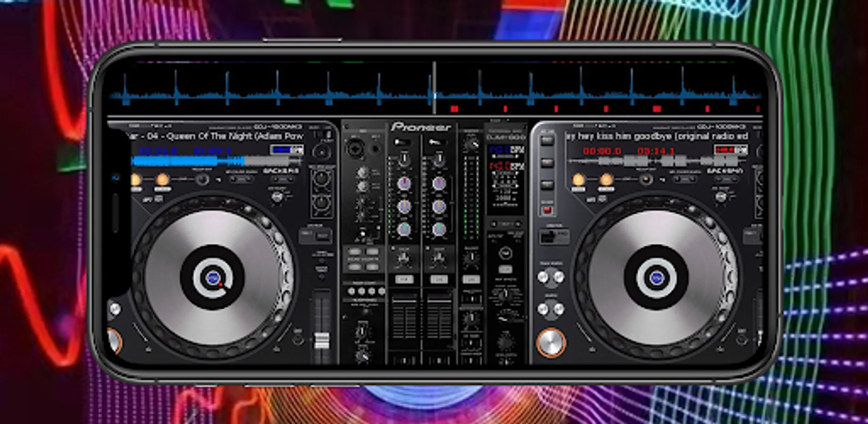Tap the right deck jog wheel platter

point(657,277)
